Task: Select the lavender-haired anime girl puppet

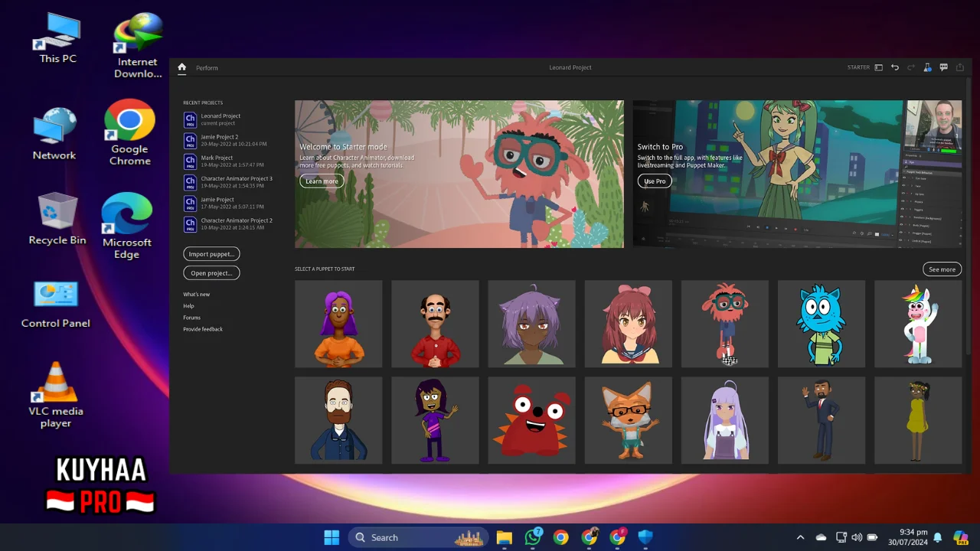Action: coord(724,420)
